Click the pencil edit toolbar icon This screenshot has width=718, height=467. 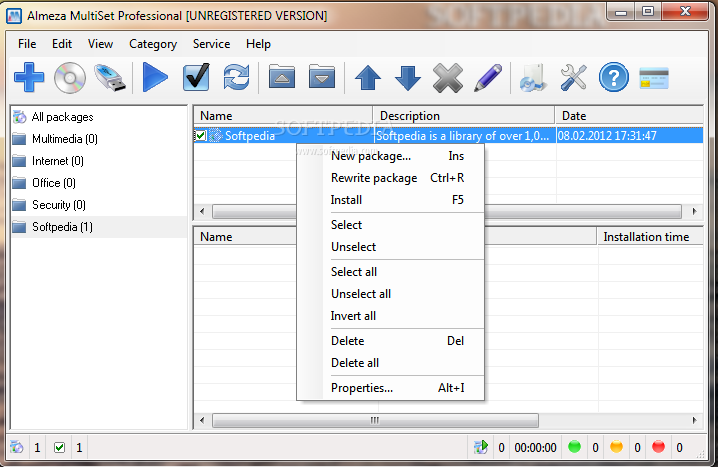[x=488, y=77]
